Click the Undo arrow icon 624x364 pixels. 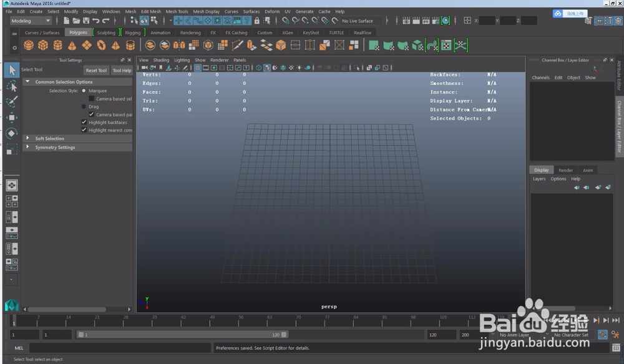[96, 21]
